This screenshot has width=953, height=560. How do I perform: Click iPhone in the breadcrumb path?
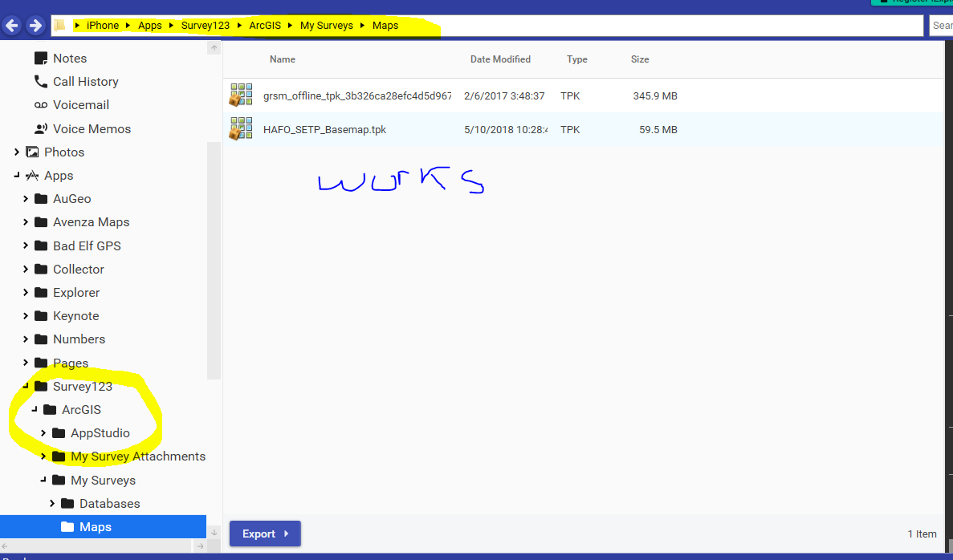click(x=103, y=26)
